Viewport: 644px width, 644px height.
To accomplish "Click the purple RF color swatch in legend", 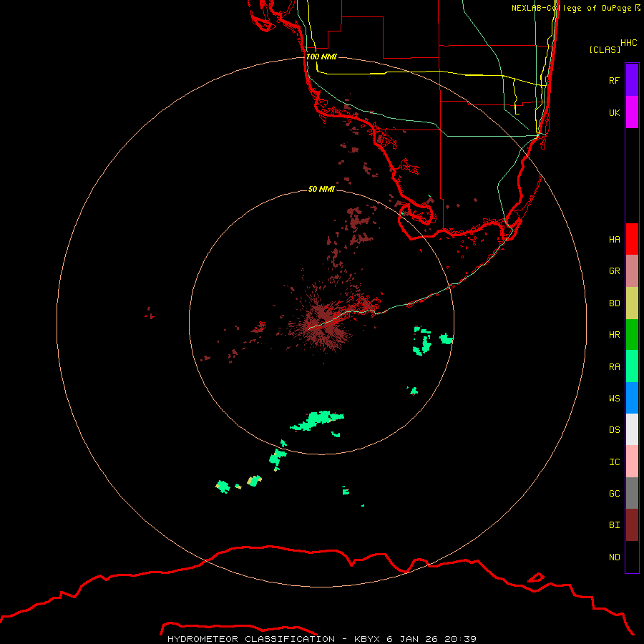I will tap(632, 80).
